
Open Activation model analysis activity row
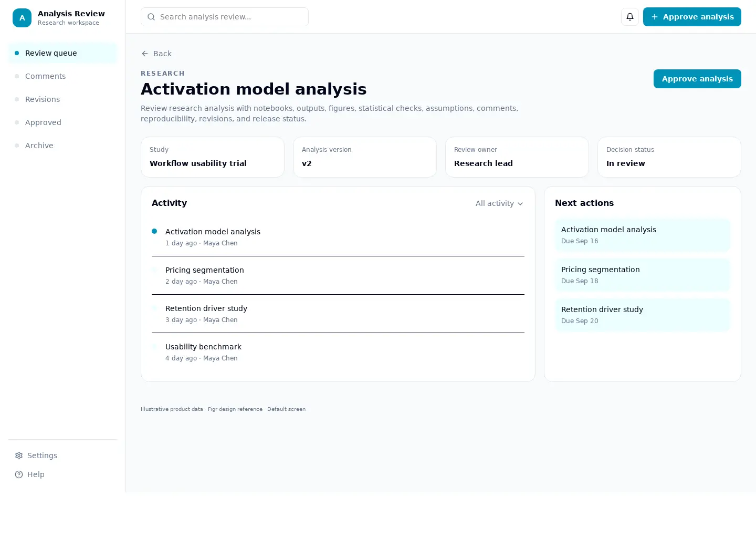(x=338, y=237)
